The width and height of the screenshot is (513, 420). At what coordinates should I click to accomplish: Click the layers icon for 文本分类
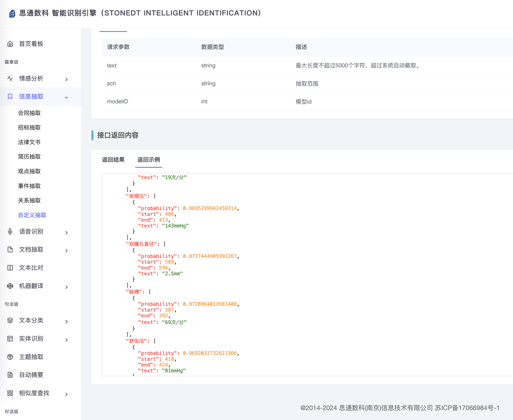click(x=10, y=320)
